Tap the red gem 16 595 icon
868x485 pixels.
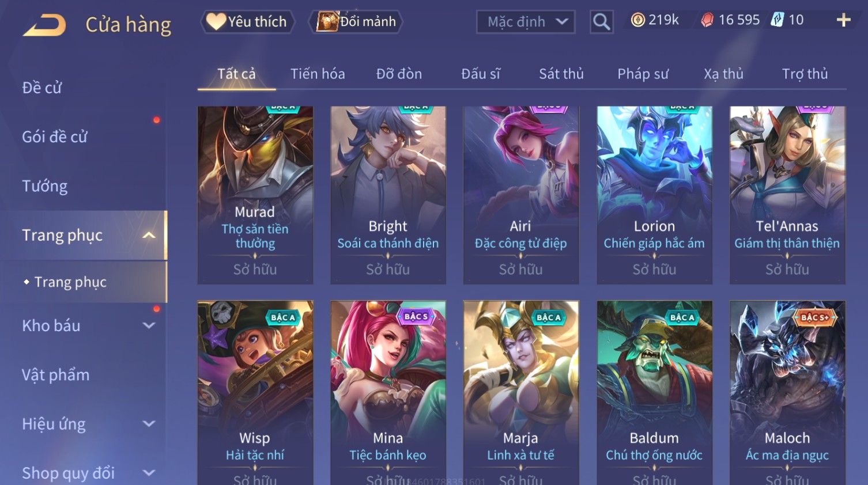(707, 20)
